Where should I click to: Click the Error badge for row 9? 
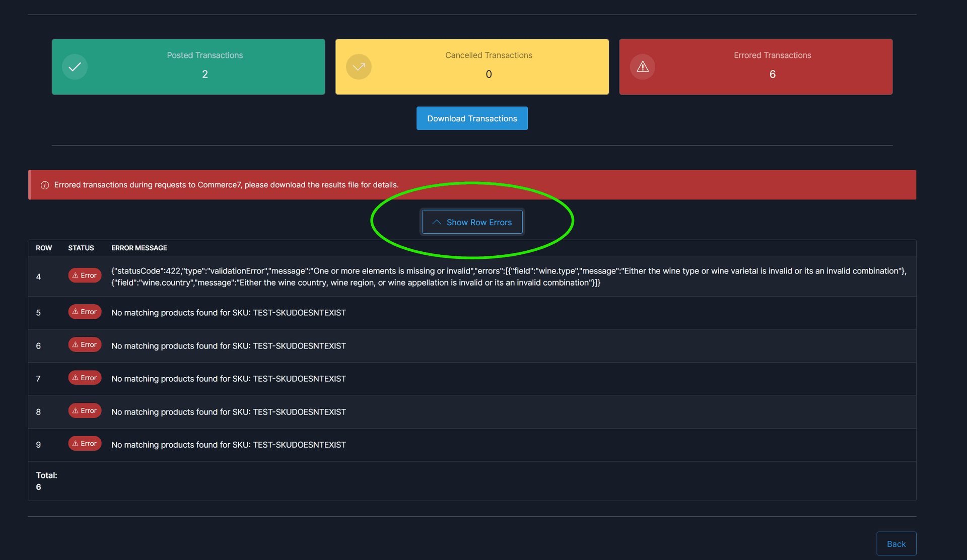85,444
